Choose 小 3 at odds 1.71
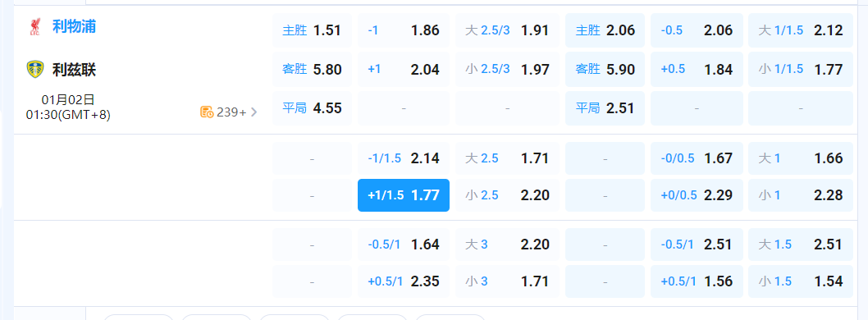868x320 pixels. 507,281
